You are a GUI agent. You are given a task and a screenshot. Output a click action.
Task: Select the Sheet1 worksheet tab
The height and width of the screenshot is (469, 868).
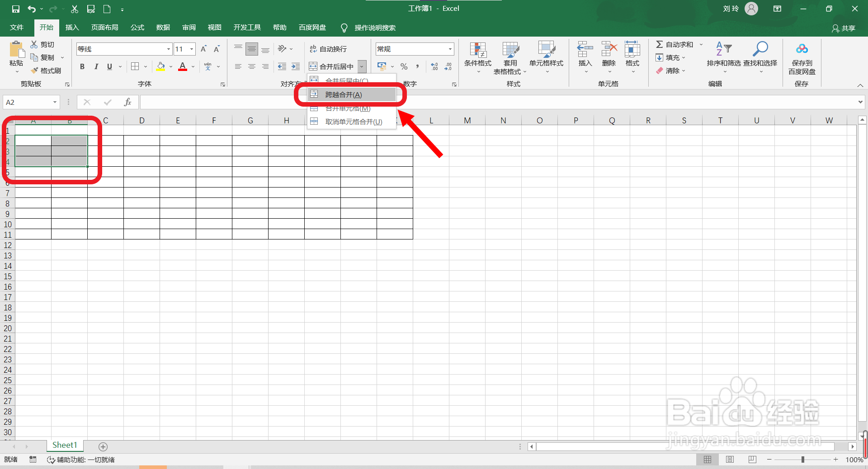pyautogui.click(x=65, y=445)
